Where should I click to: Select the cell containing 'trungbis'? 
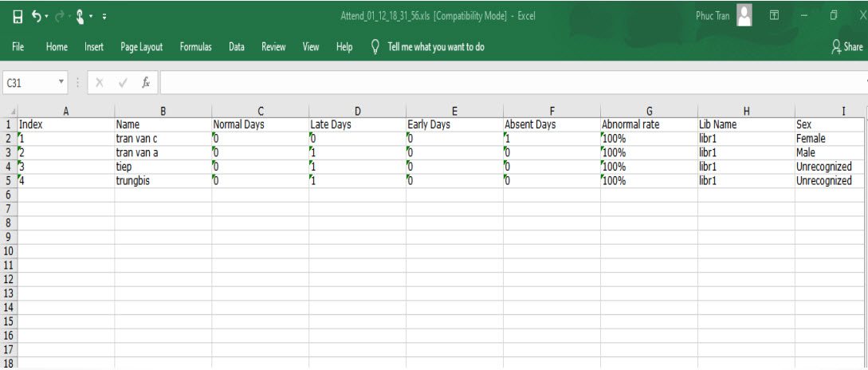pyautogui.click(x=163, y=181)
